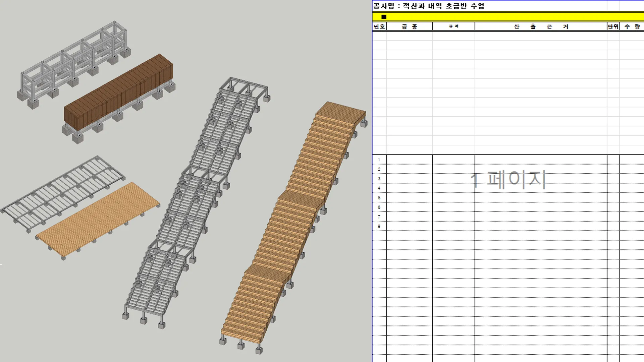Click the 공종 cell in row 2
Image resolution: width=644 pixels, height=362 pixels.
point(410,169)
